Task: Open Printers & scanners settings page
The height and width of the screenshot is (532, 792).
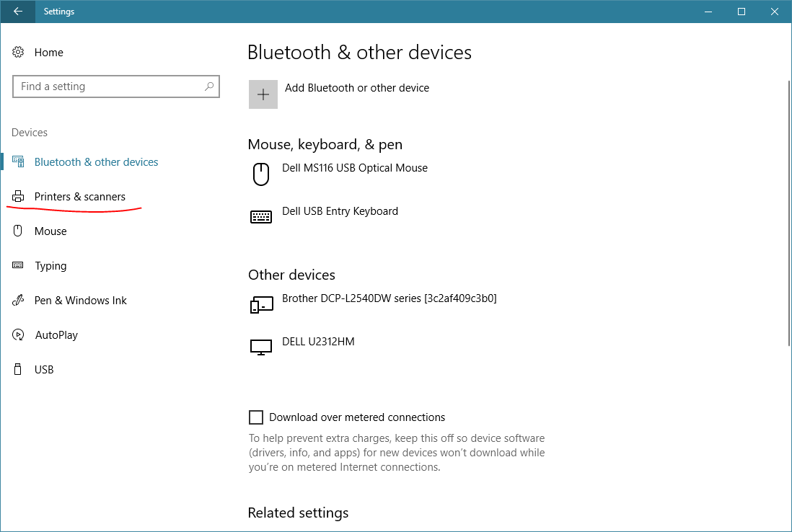Action: 80,197
